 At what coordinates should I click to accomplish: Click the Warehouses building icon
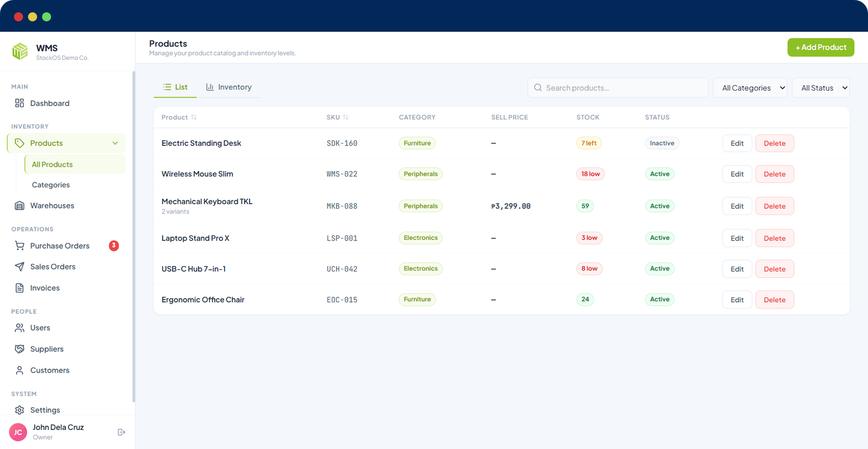[x=20, y=206]
